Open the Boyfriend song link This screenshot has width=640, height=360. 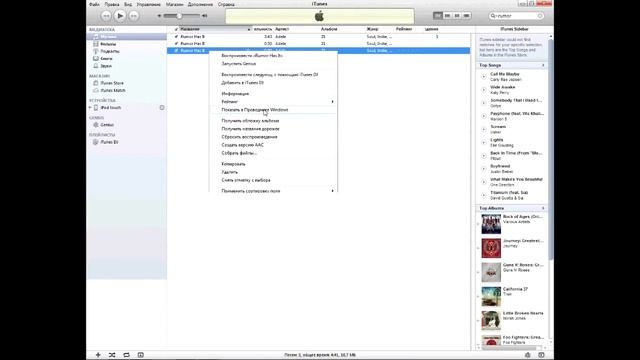[x=500, y=166]
